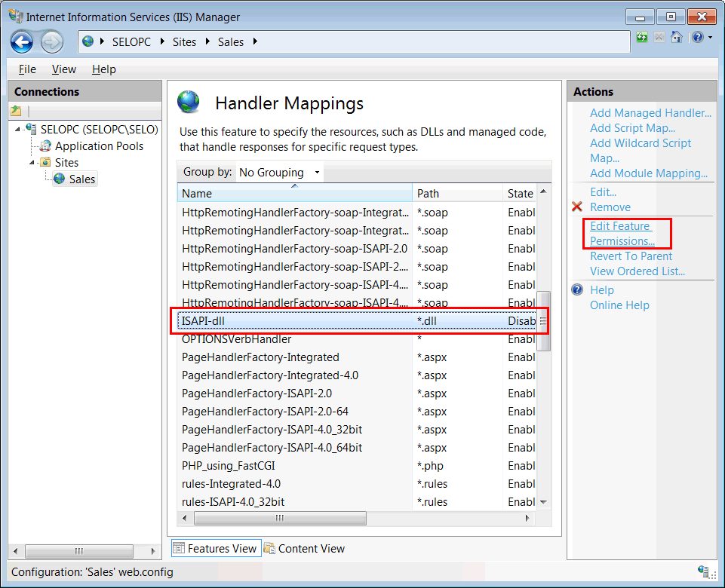This screenshot has height=588, width=725.
Task: Sort by the Name column header
Action: (294, 193)
